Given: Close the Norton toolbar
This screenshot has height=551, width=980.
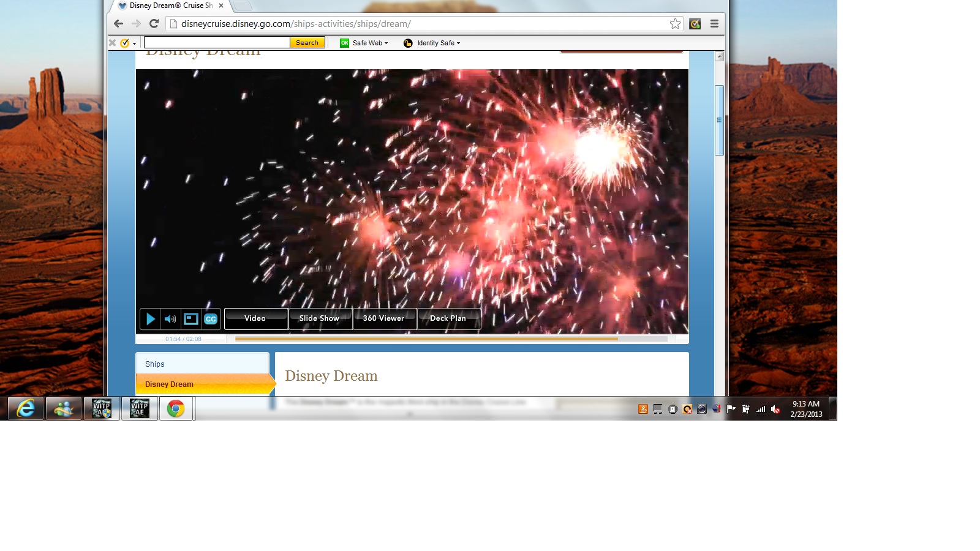Looking at the screenshot, I should tap(112, 43).
